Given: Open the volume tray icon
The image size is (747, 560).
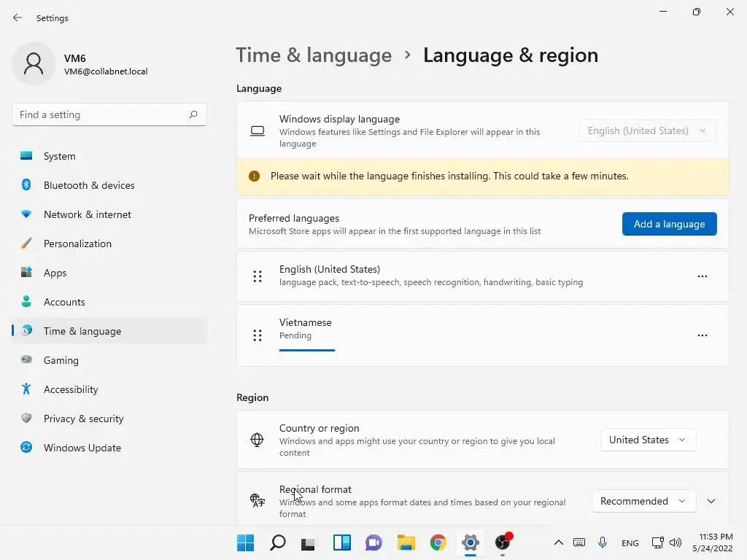Looking at the screenshot, I should (676, 542).
